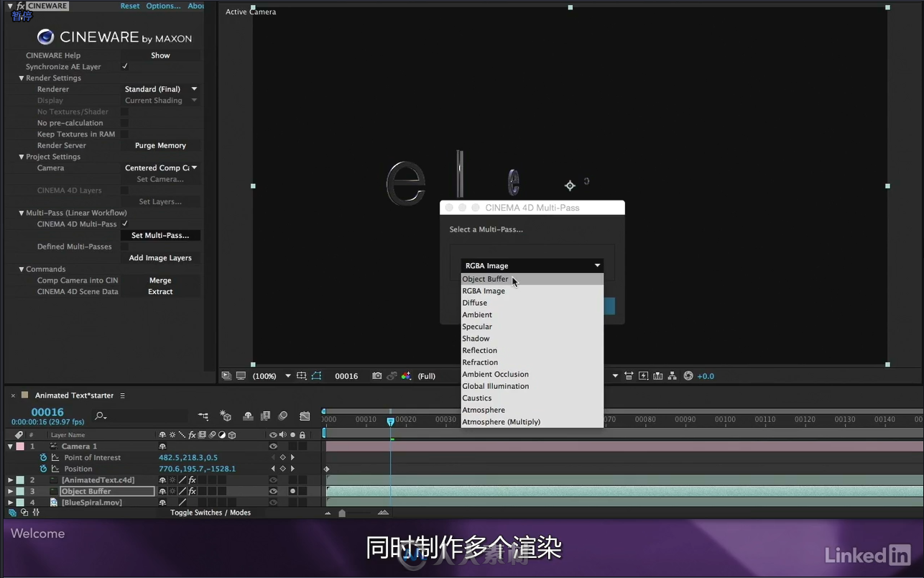Open the Camera Centered Comp dropdown
Image resolution: width=924 pixels, height=578 pixels.
(161, 168)
